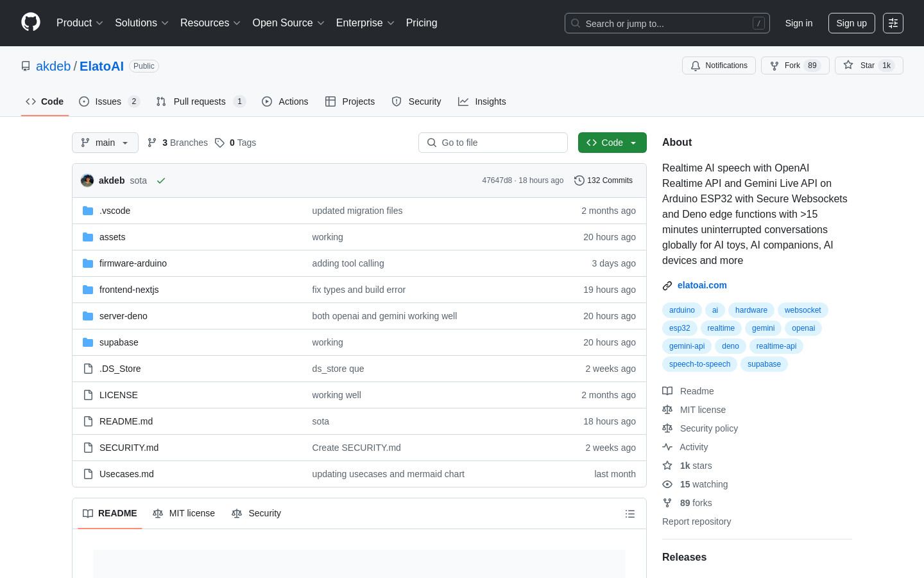
Task: Open the server-deno folder
Action: [123, 316]
